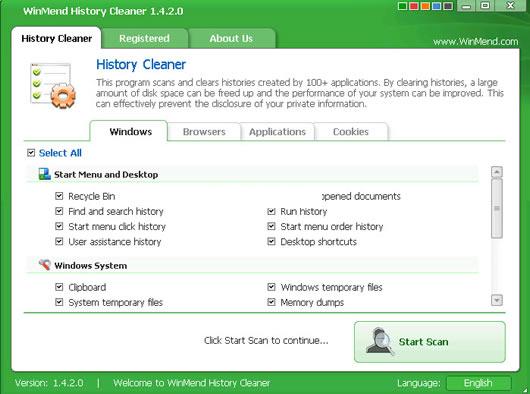Click the vertical scrollbar thumb
Viewport: 530px width, 394px height.
497,208
